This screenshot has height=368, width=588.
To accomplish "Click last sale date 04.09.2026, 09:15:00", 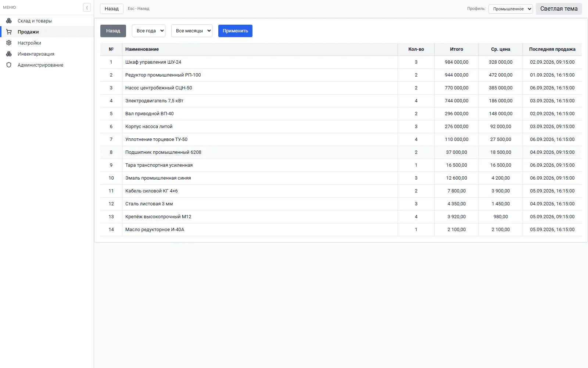I will click(x=552, y=152).
